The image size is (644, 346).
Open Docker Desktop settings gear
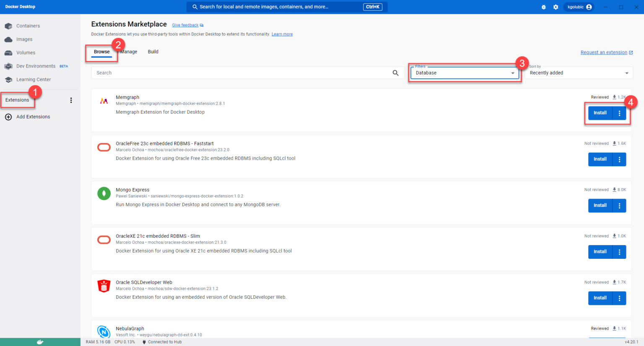tap(556, 7)
